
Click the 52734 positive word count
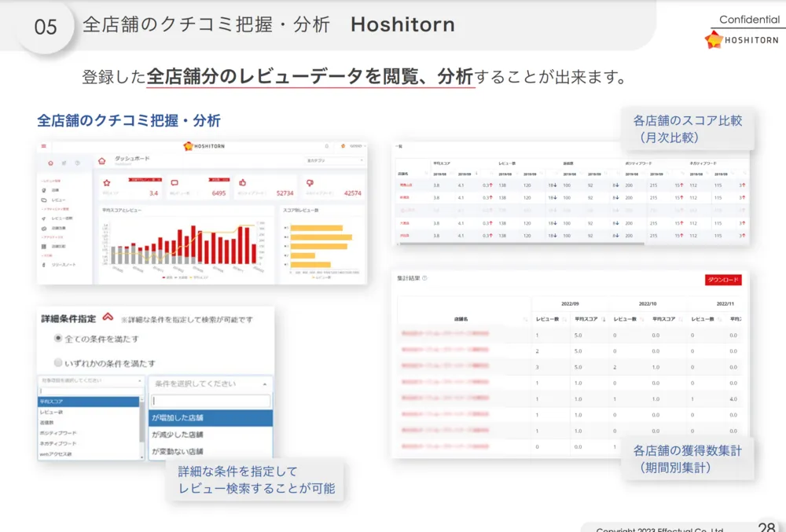pyautogui.click(x=285, y=193)
